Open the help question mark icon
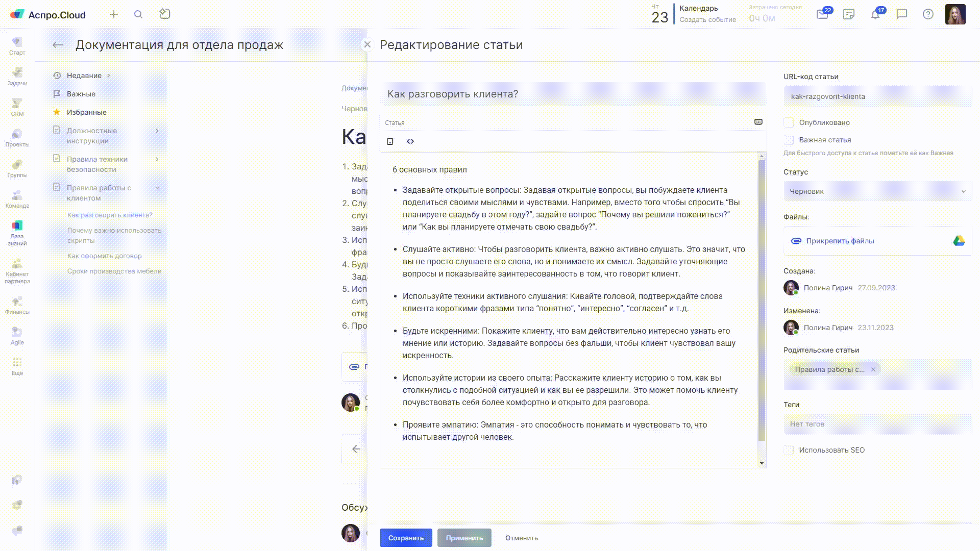The image size is (980, 551). pos(928,14)
